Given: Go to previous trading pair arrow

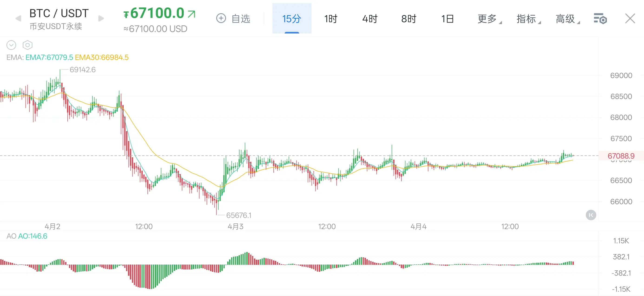Looking at the screenshot, I should 18,19.
